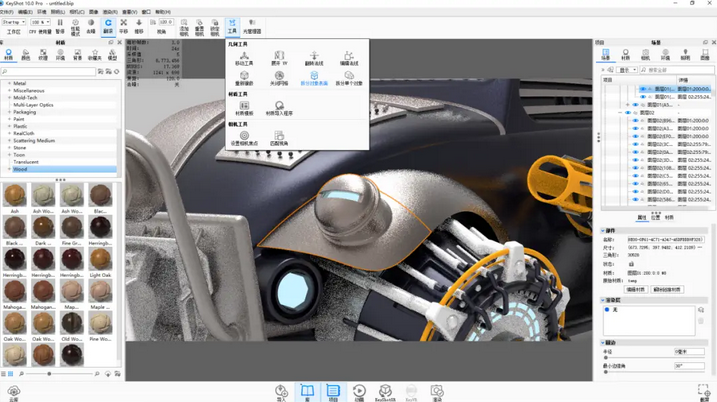Image resolution: width=717 pixels, height=402 pixels.
Task: Toggle visibility eye of first scene tree item
Action: (643, 89)
